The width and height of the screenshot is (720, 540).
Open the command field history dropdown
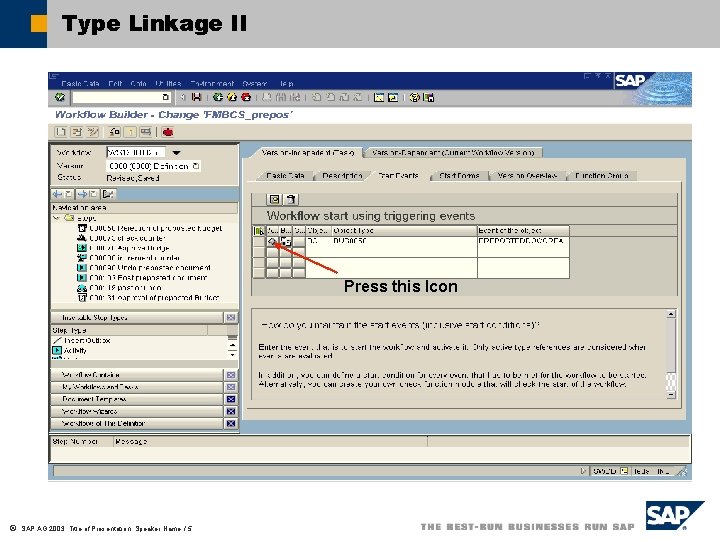coord(166,97)
